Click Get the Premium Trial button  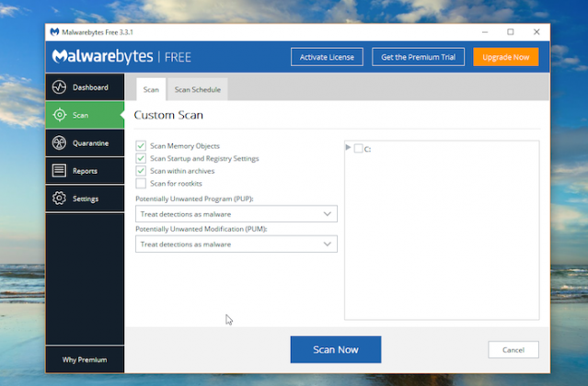tap(418, 57)
